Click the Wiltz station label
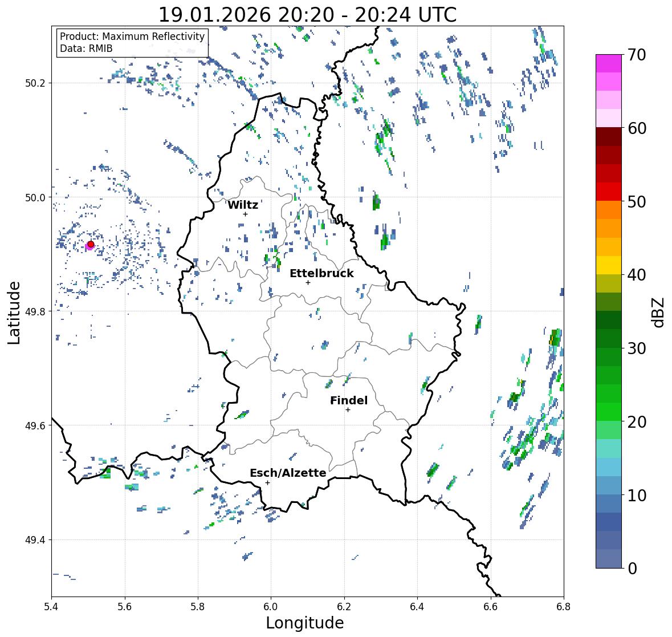 point(243,205)
